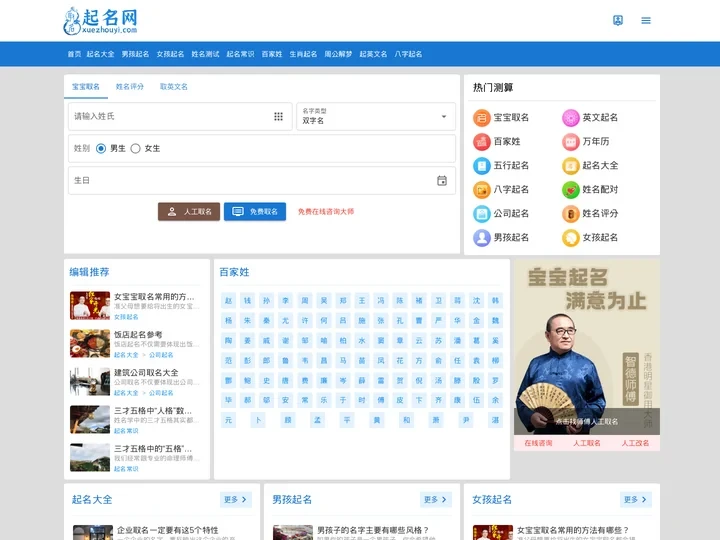Select surname 李 in 百家姓 grid
This screenshot has height=540, width=720.
pos(286,301)
